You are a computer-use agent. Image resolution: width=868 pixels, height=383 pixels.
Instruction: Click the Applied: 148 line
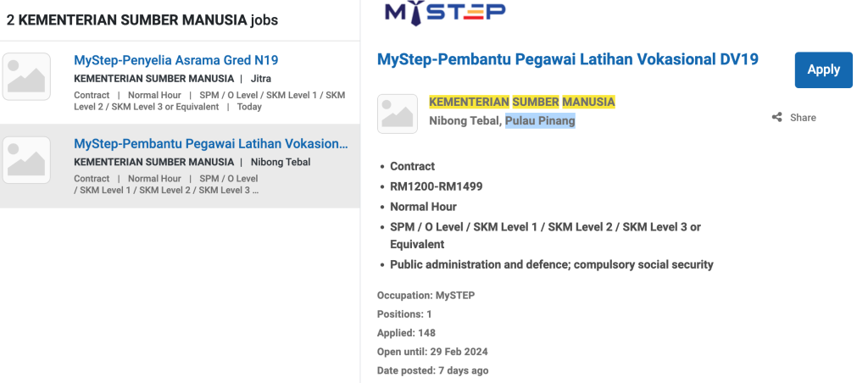406,333
